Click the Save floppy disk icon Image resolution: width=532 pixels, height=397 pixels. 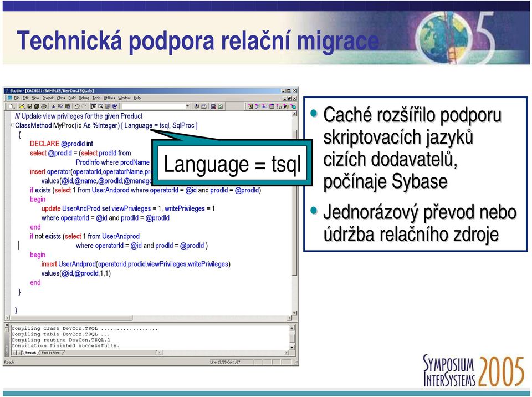(29, 106)
